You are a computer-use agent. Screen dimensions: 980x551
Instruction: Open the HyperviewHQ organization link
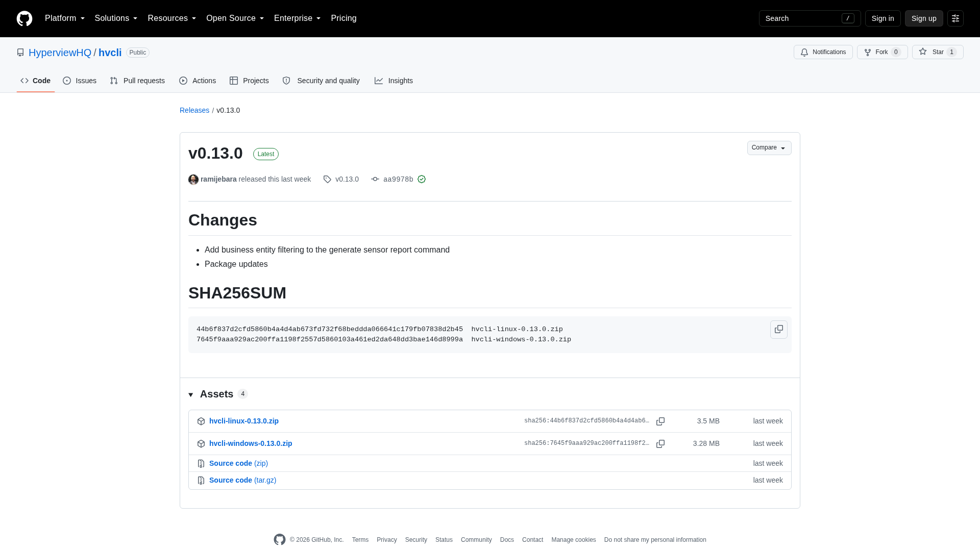click(x=60, y=53)
